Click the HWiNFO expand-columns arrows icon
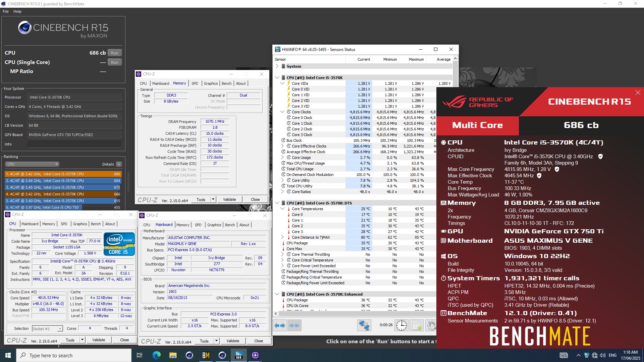Image resolution: width=644 pixels, height=362 pixels. [x=280, y=325]
